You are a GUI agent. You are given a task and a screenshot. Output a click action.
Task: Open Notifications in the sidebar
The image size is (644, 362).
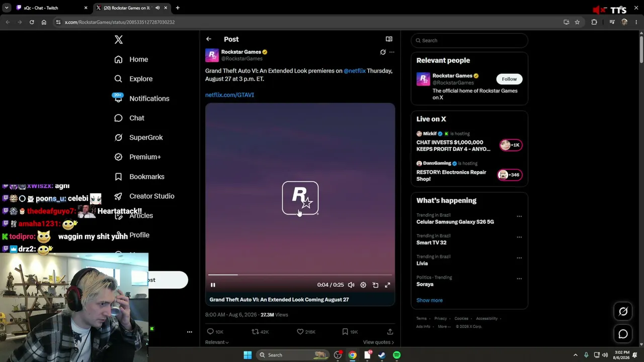pyautogui.click(x=141, y=99)
